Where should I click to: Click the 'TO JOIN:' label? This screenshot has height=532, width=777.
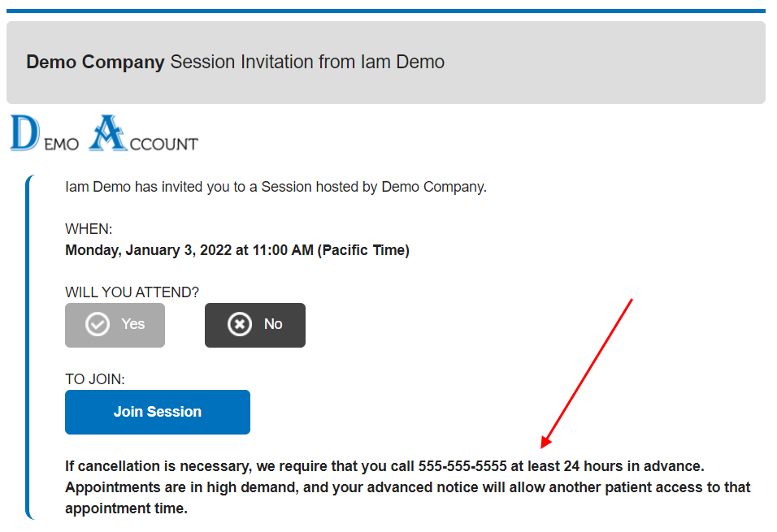(95, 378)
